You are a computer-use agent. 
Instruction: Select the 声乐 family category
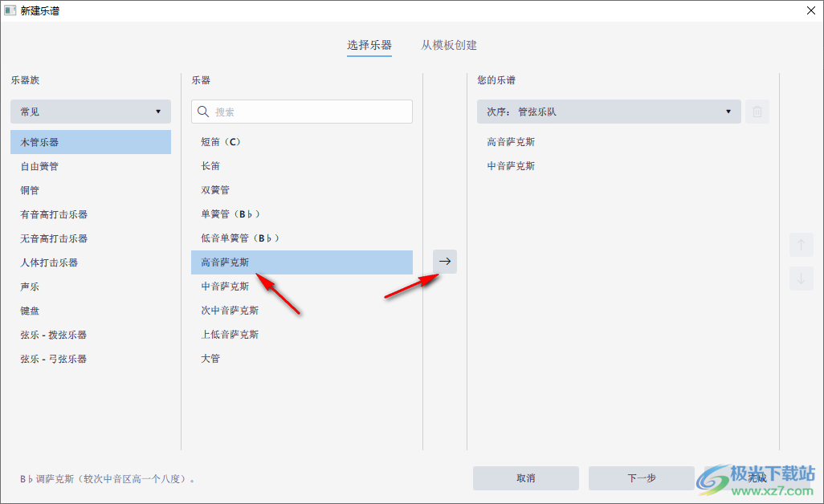(x=30, y=287)
